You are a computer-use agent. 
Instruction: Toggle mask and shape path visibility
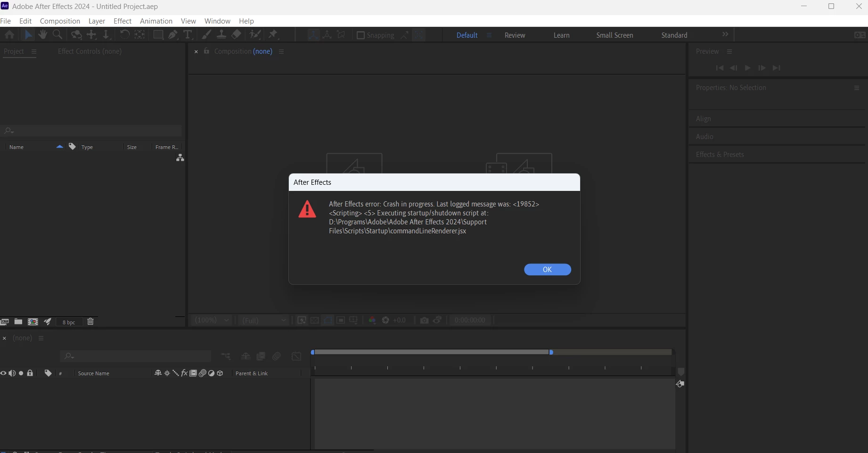pyautogui.click(x=328, y=320)
